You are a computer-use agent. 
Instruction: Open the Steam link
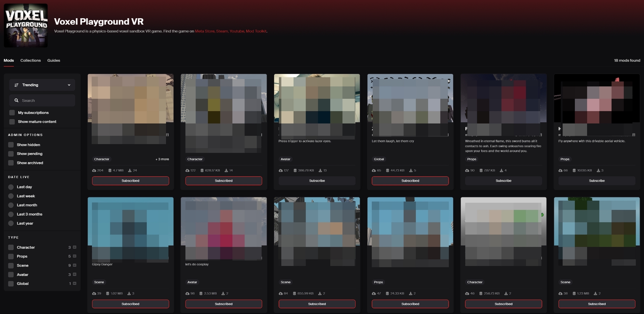(222, 31)
